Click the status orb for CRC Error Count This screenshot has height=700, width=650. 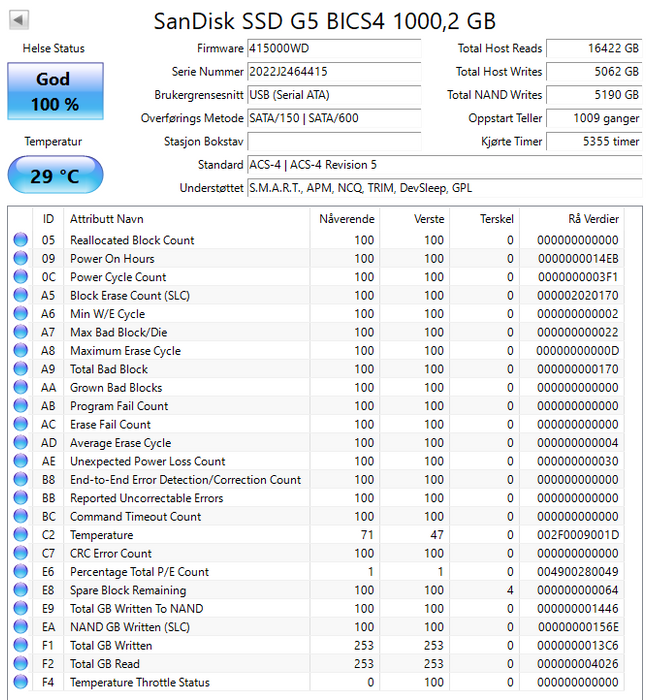tap(21, 554)
